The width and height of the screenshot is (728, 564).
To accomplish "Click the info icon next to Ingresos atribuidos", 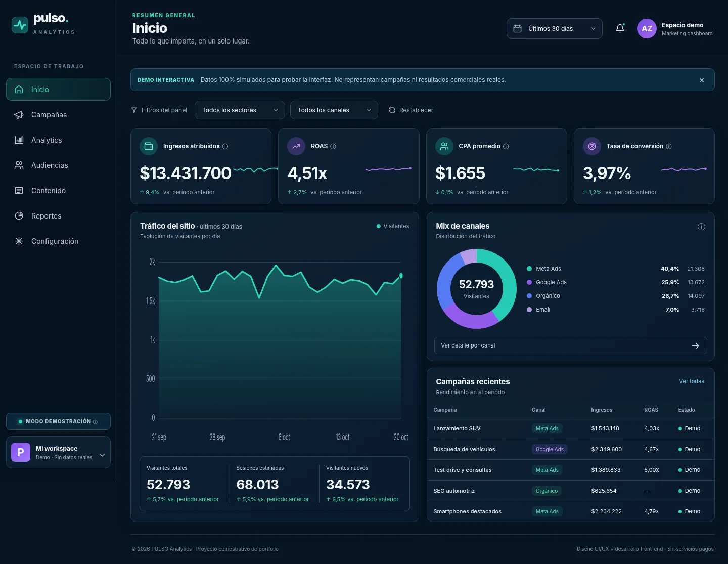I will [225, 147].
